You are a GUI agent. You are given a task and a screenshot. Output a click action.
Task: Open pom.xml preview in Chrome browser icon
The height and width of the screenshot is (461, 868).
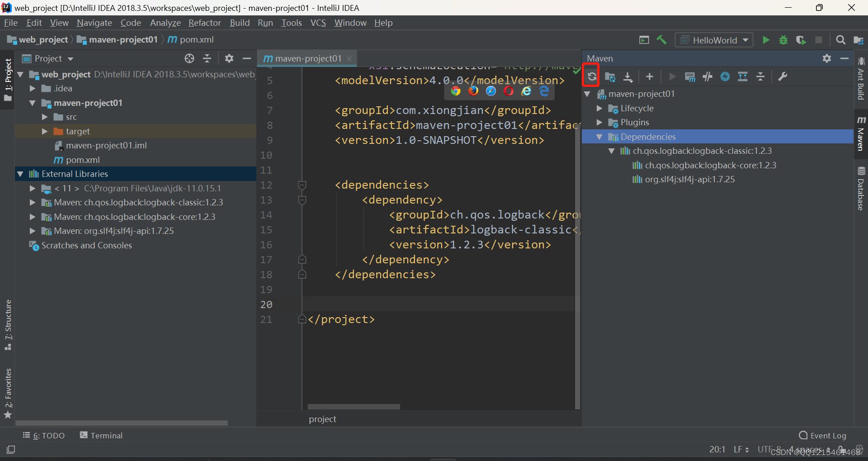(456, 91)
